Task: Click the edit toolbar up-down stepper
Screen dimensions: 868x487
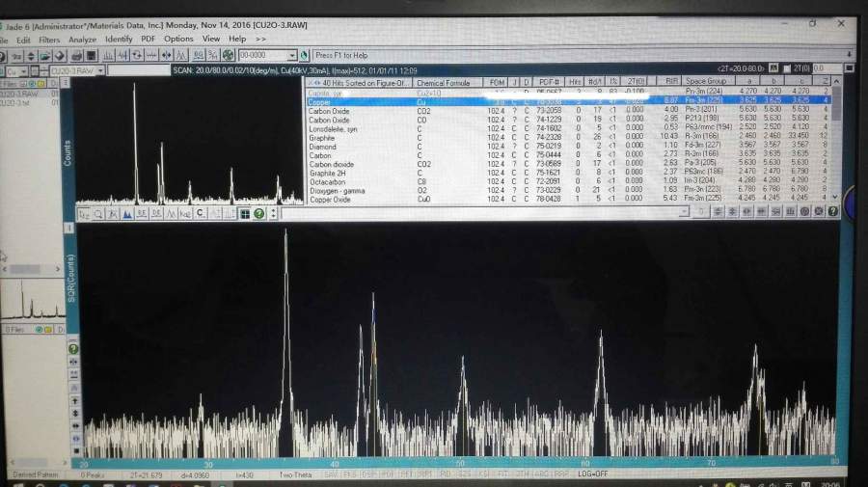Action: tap(273, 214)
